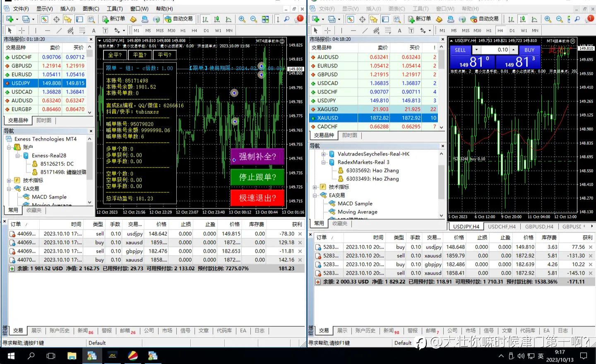Toggle 自动交易 in the left window
596x364 pixels.
(x=179, y=19)
